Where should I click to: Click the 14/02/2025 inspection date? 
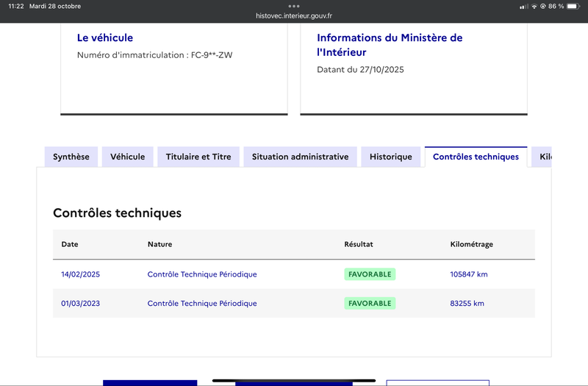pyautogui.click(x=80, y=274)
